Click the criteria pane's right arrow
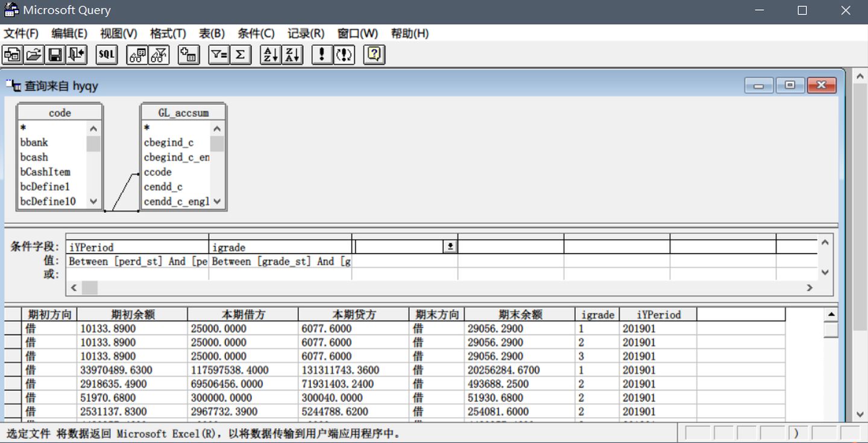 (x=810, y=287)
